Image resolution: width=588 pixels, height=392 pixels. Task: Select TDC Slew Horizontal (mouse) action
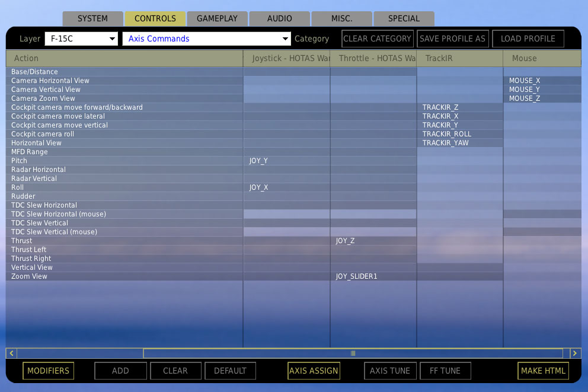pyautogui.click(x=124, y=214)
